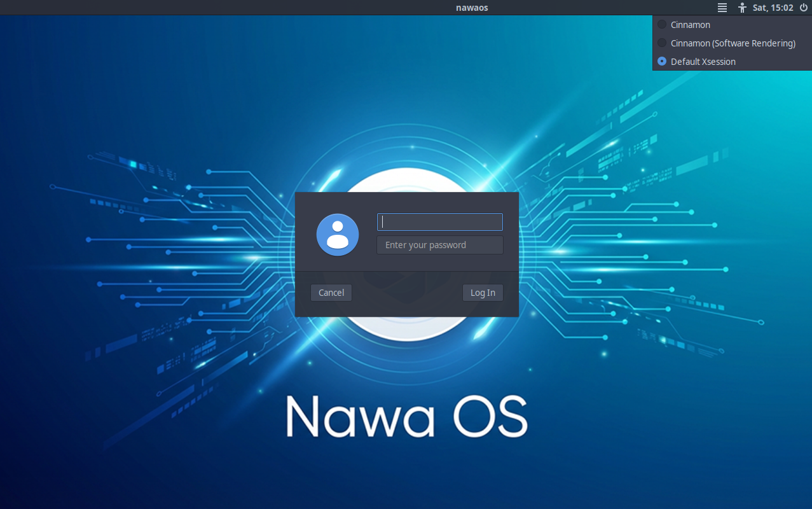This screenshot has width=812, height=509.
Task: Open the accessibility menu icon
Action: [741, 8]
